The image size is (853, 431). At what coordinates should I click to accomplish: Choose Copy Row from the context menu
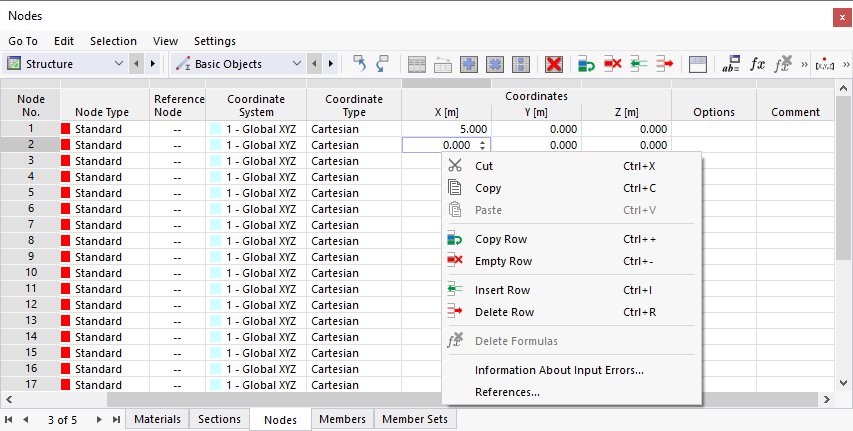571,239
